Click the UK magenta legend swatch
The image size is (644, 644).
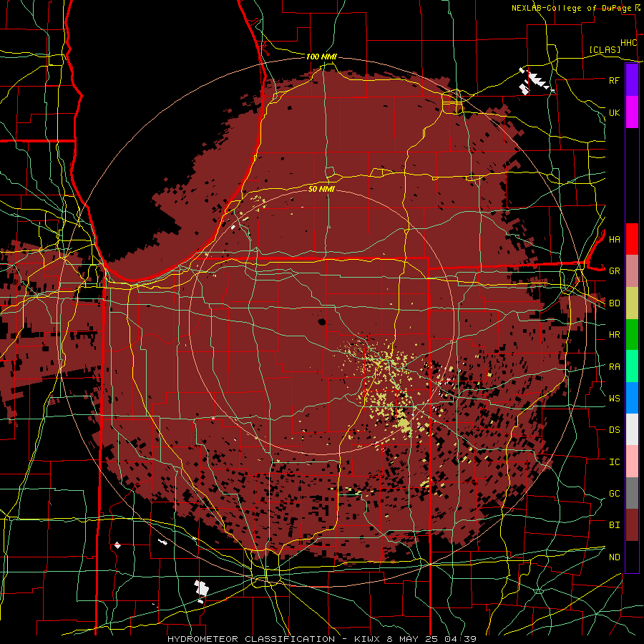click(x=632, y=112)
